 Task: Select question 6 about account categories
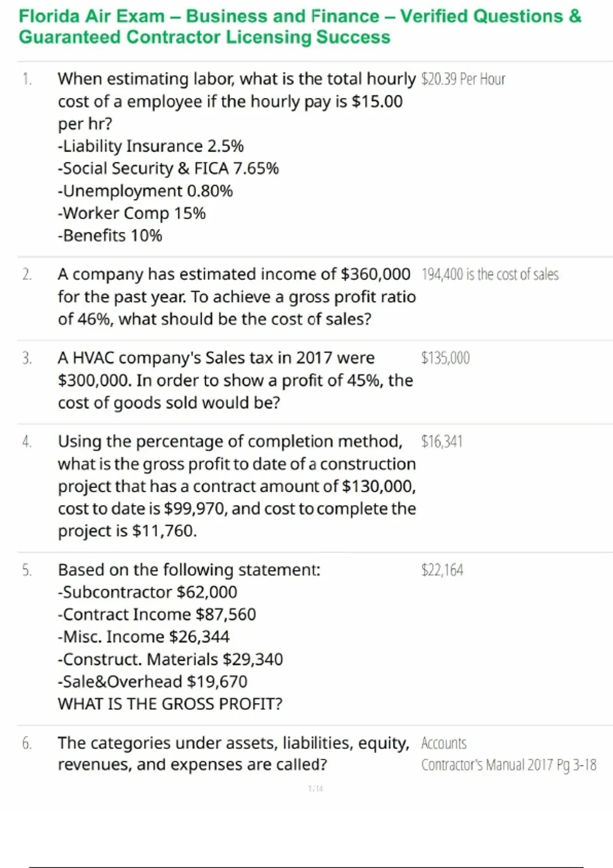click(x=233, y=754)
